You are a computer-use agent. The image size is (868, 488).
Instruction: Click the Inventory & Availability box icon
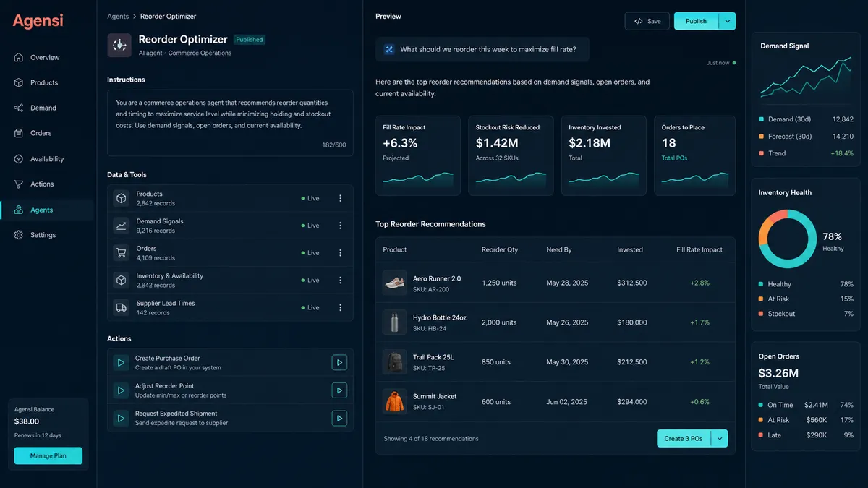[121, 281]
